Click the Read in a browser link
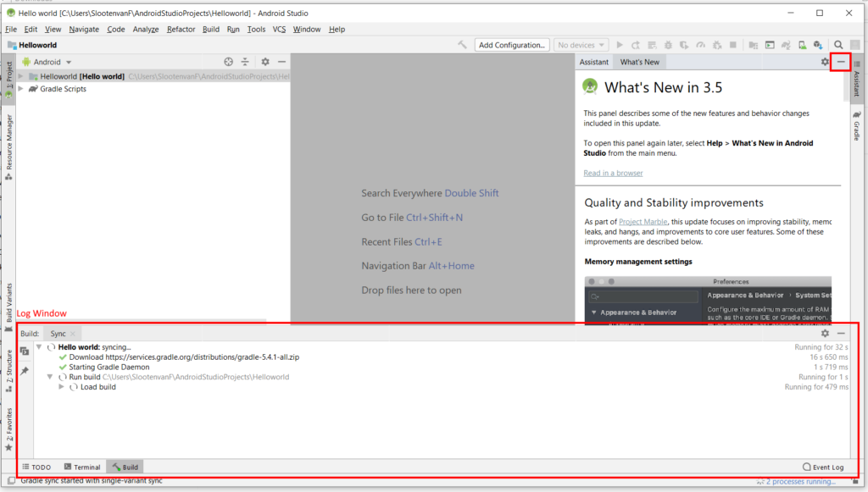The image size is (868, 492). coord(613,173)
